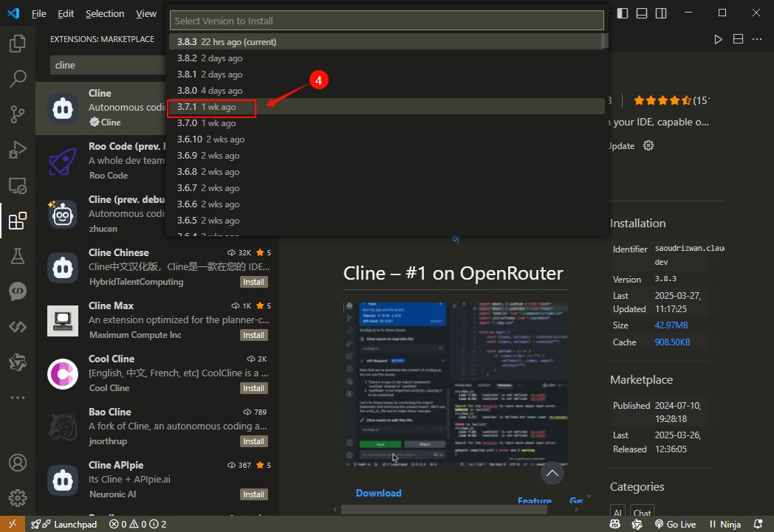774x532 pixels.
Task: Expand additional views with activity bar ellipsis
Action: coord(18,398)
